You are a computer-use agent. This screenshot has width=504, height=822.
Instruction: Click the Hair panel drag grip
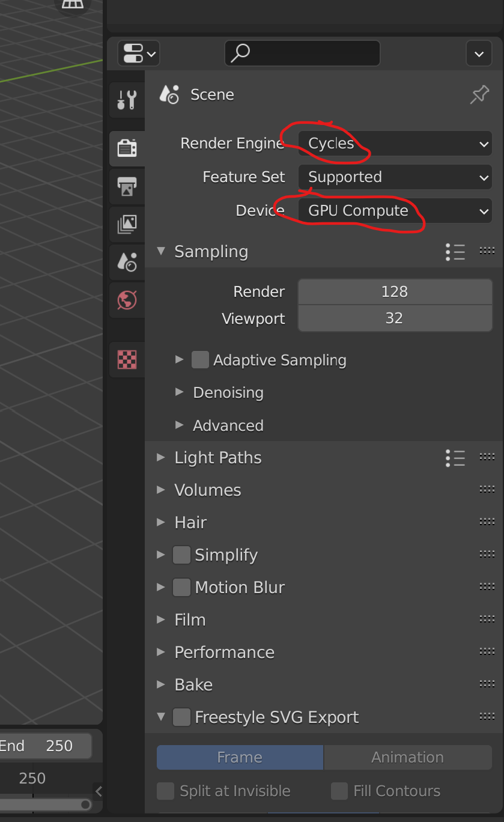[487, 522]
